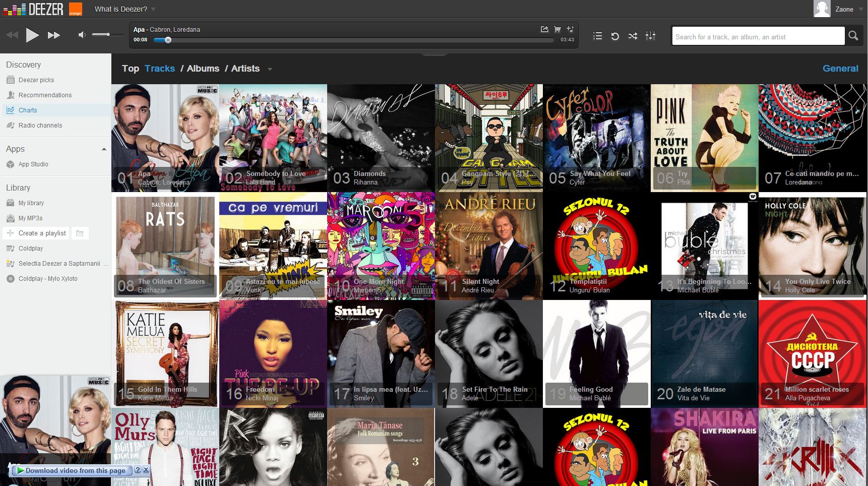
Task: Skip to the previous track
Action: pyautogui.click(x=12, y=35)
